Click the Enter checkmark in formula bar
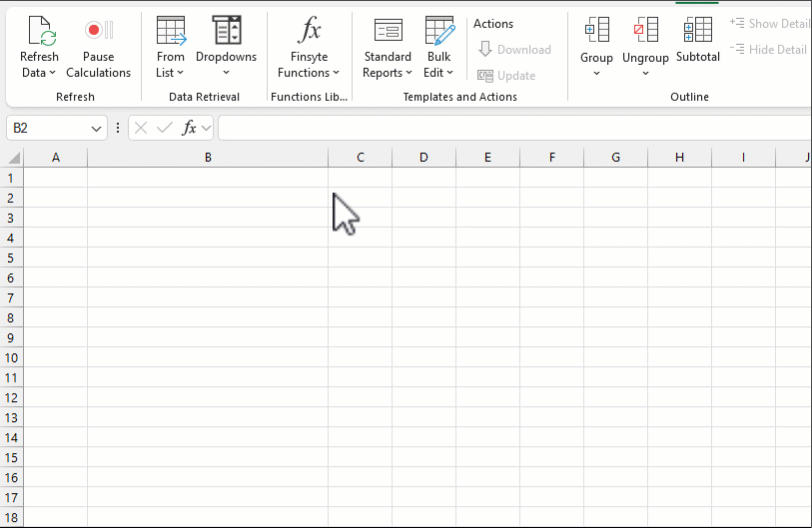Screen dimensions: 812x528 pos(165,128)
